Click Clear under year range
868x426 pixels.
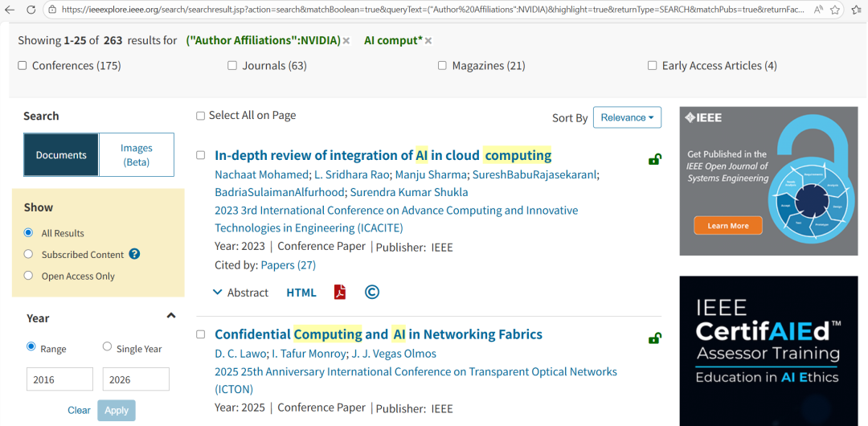[79, 411]
